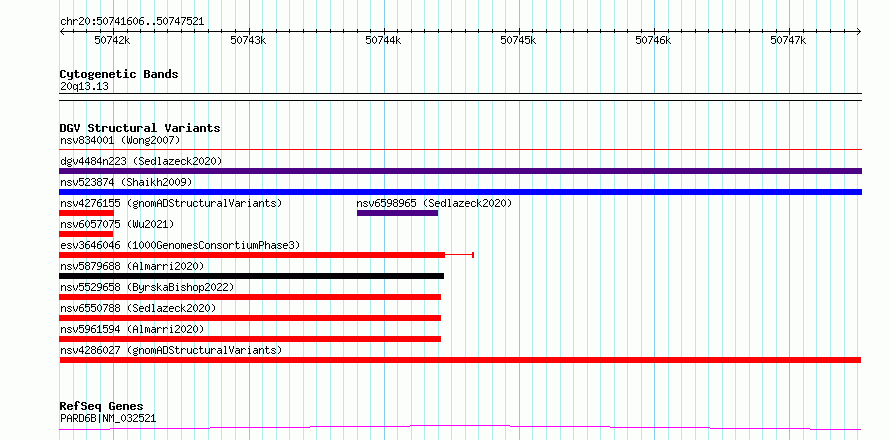Open the nsv6550788 (Sedlazeck2020) label
The height and width of the screenshot is (440, 890).
pos(138,308)
